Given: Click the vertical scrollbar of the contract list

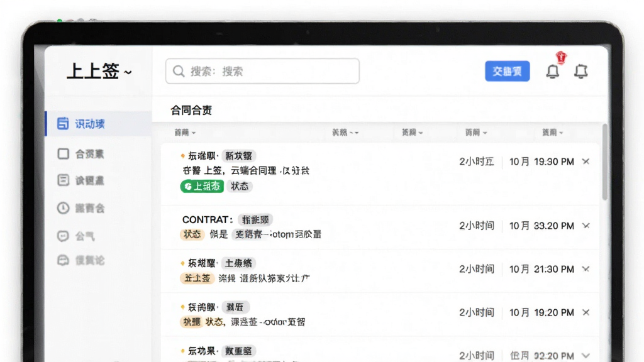Looking at the screenshot, I should [604, 162].
